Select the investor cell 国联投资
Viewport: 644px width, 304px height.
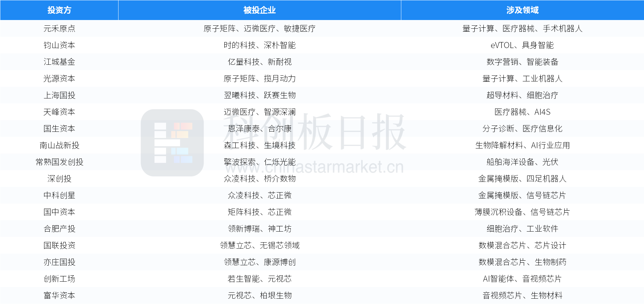coord(59,245)
